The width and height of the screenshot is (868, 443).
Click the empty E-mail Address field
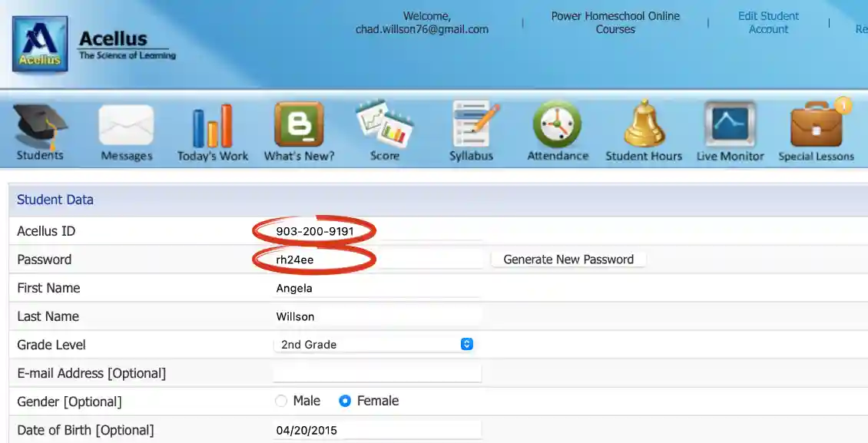pos(377,373)
